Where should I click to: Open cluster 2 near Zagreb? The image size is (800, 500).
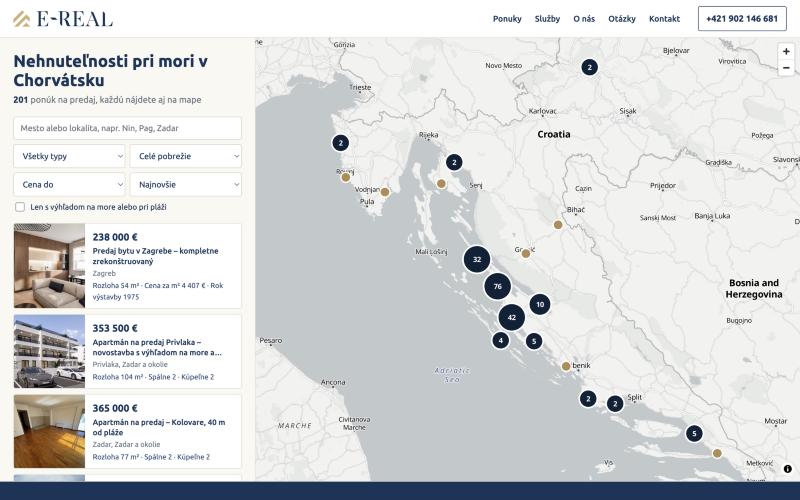(x=589, y=67)
